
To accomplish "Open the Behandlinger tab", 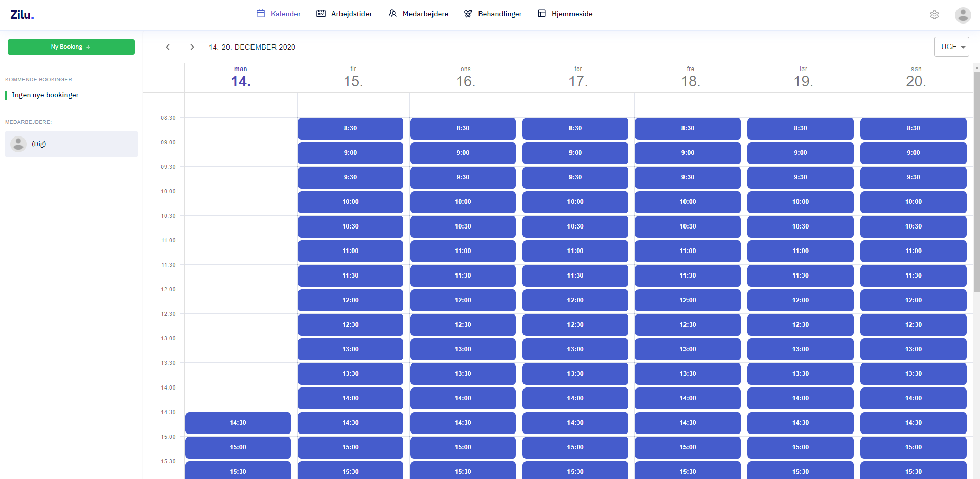I will [x=493, y=14].
